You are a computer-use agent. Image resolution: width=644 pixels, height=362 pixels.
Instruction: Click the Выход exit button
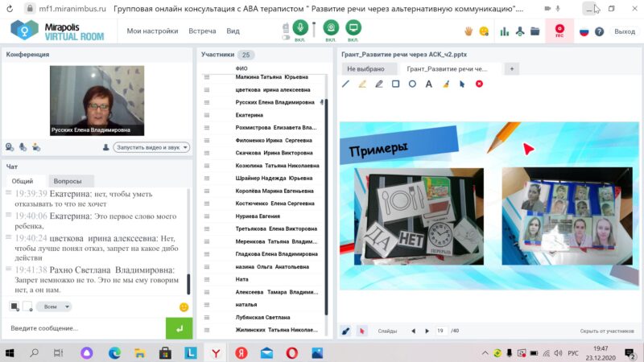tap(625, 31)
